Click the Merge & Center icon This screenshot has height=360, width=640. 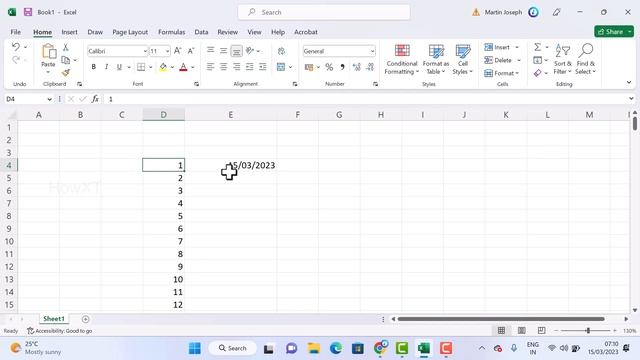(x=281, y=67)
